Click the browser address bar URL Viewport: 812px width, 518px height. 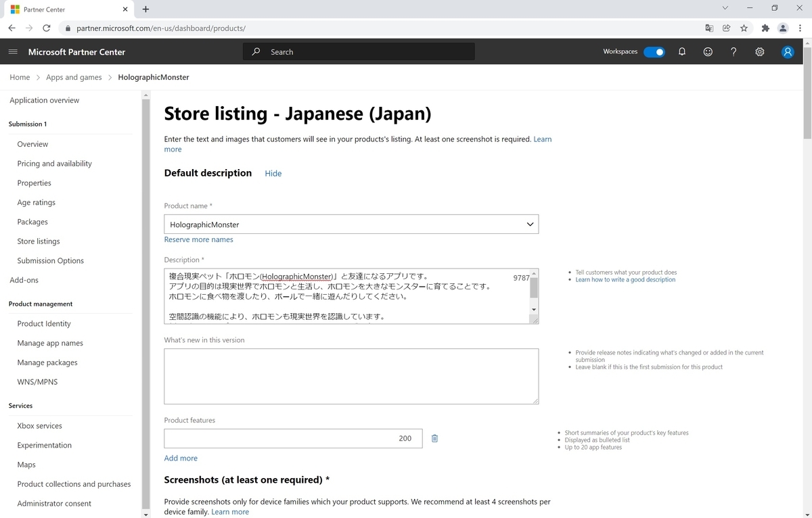click(161, 28)
